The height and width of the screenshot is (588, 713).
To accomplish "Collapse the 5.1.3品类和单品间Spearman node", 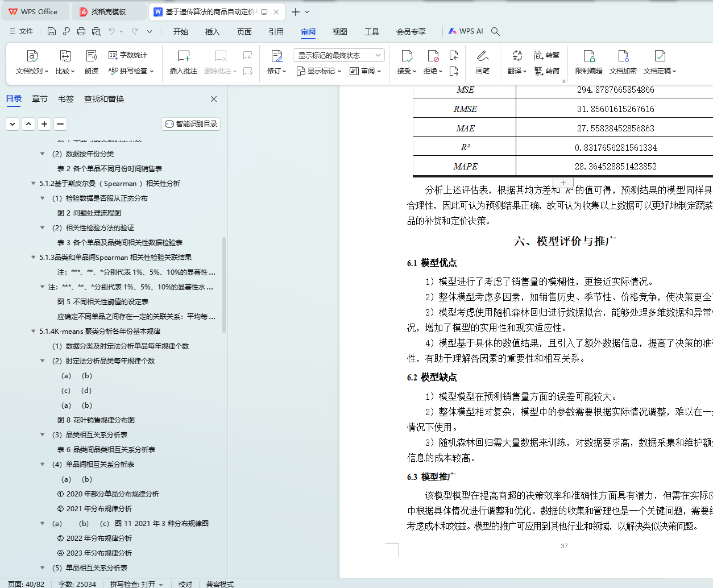I will coord(33,257).
